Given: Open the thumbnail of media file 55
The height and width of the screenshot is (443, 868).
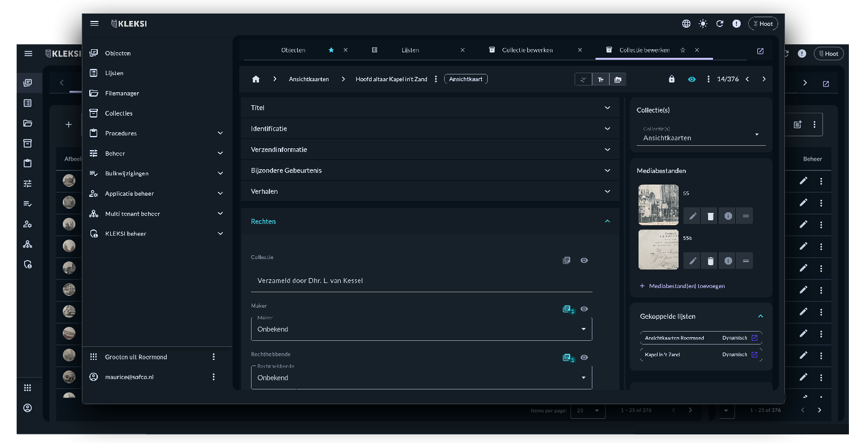Looking at the screenshot, I should pyautogui.click(x=659, y=205).
